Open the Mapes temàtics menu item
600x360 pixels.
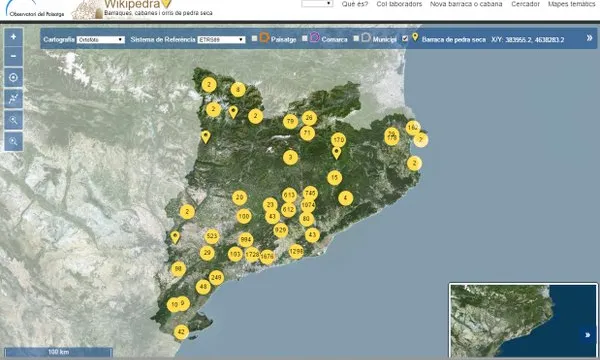click(x=572, y=4)
